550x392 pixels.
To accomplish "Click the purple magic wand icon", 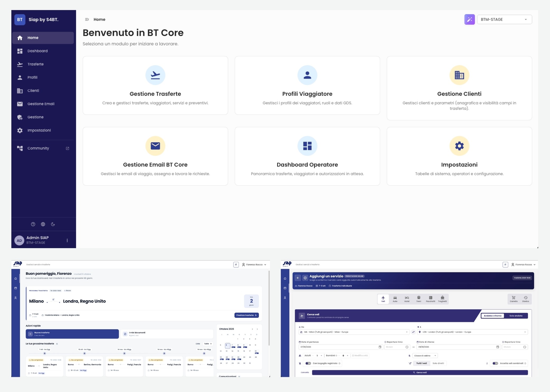I will (470, 20).
